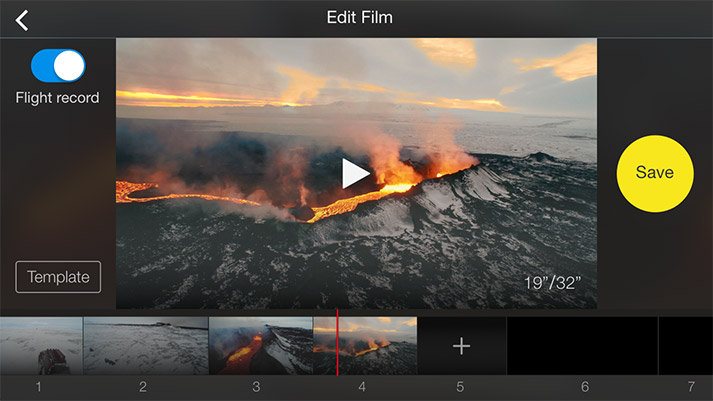This screenshot has height=401, width=713.
Task: Click clip number 6 label
Action: tap(585, 387)
